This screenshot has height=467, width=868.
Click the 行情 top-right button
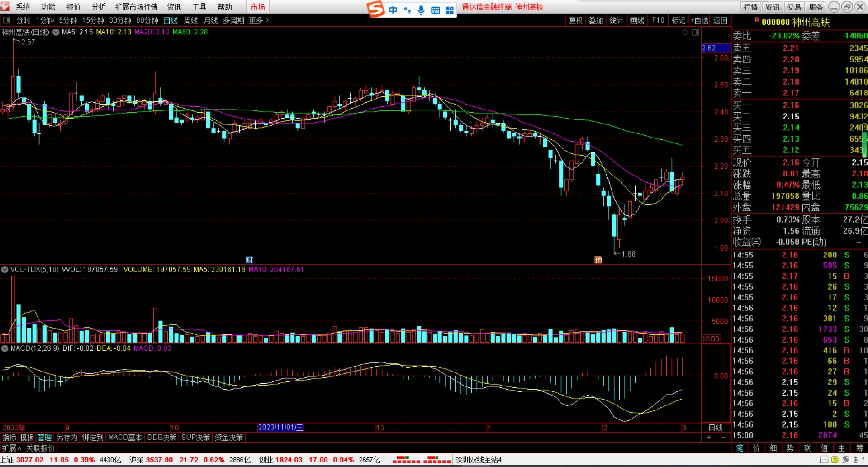pos(750,7)
